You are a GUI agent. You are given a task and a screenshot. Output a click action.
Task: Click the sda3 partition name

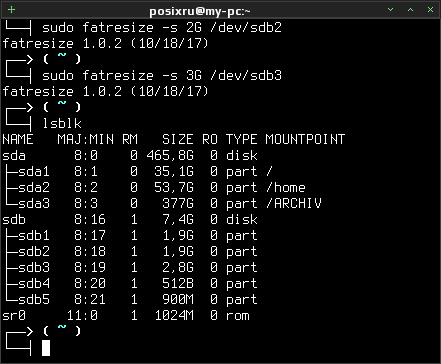pyautogui.click(x=34, y=203)
